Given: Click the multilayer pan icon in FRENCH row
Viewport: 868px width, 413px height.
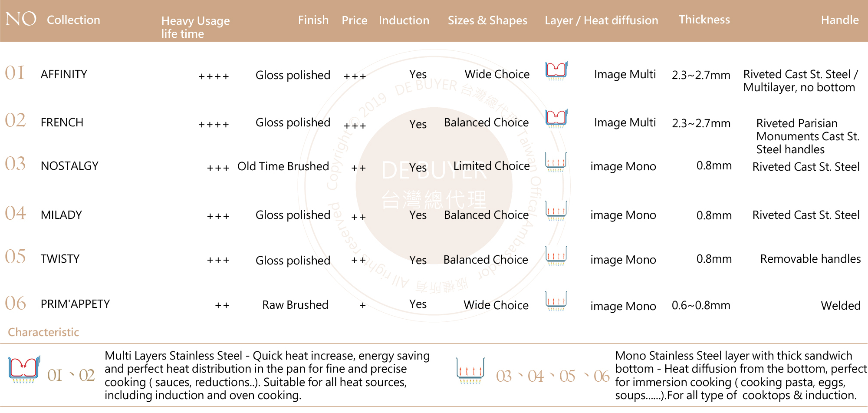Looking at the screenshot, I should pyautogui.click(x=556, y=119).
